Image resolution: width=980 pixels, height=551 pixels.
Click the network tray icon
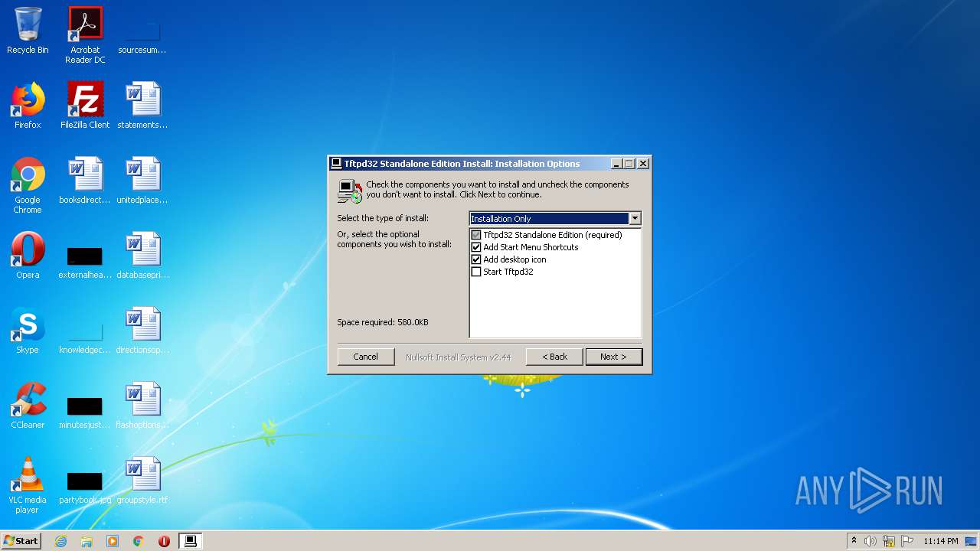tap(889, 541)
